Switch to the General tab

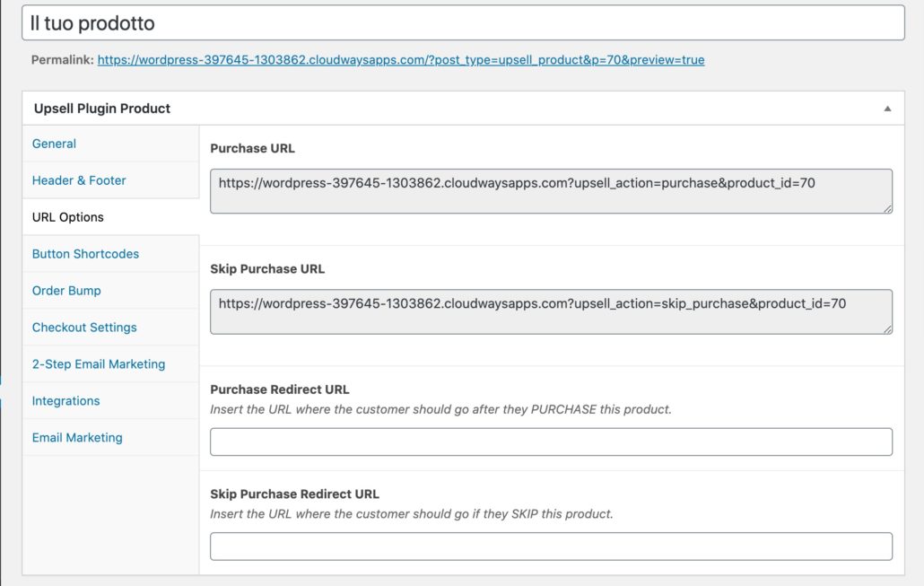click(x=54, y=144)
